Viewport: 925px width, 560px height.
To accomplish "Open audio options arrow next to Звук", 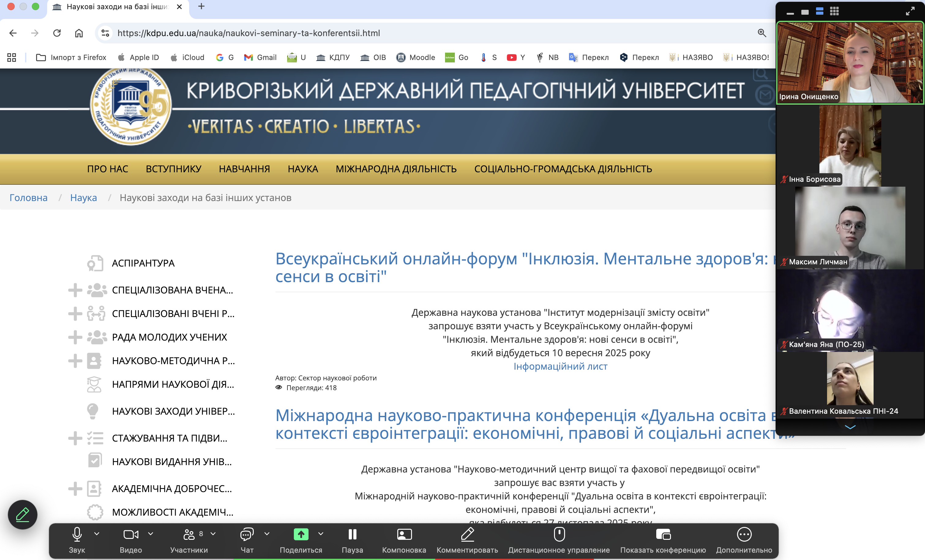I will pyautogui.click(x=97, y=533).
